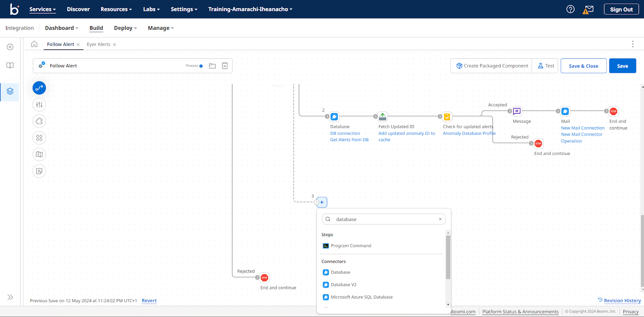Click the Save & Close button
This screenshot has height=317, width=644.
(583, 66)
